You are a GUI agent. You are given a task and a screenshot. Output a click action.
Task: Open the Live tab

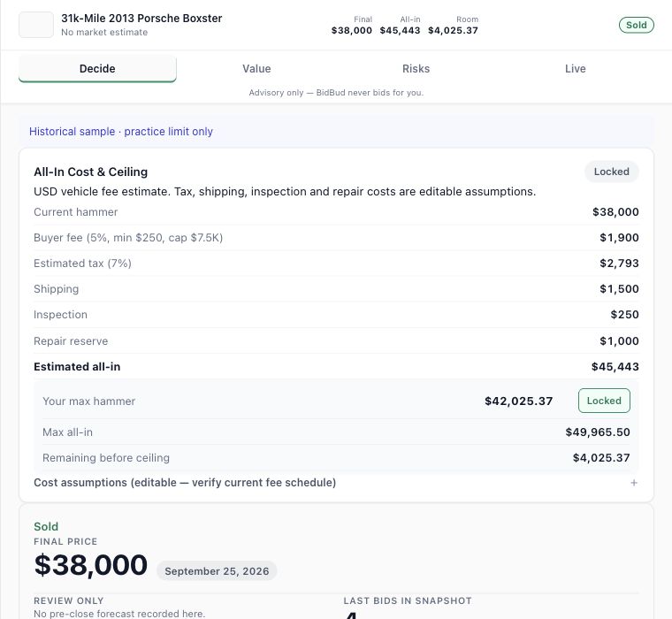click(x=575, y=69)
